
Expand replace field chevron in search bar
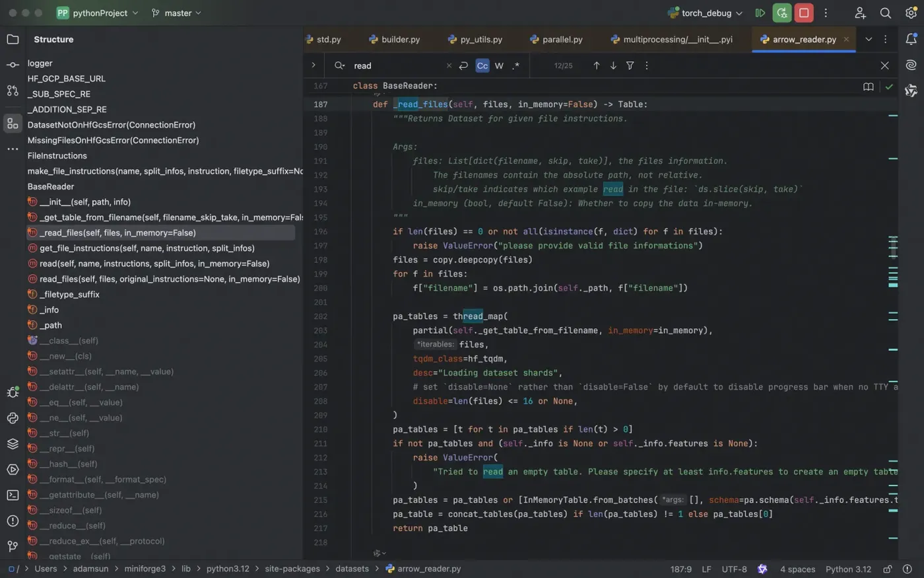tap(313, 65)
